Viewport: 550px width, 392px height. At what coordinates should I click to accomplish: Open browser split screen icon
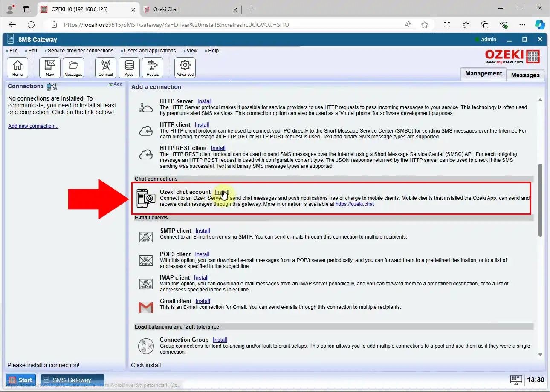point(447,25)
